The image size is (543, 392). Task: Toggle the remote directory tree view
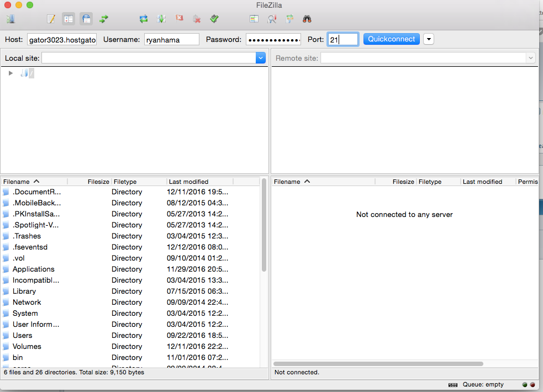(86, 19)
